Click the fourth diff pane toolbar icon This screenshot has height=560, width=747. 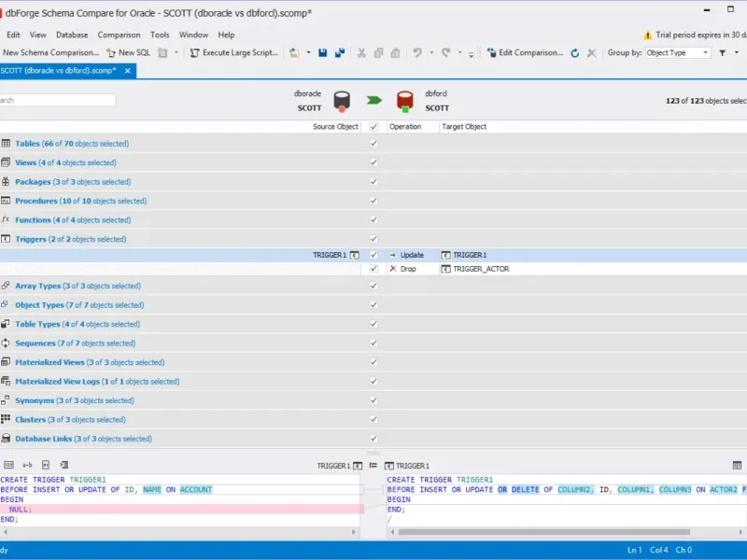[64, 465]
